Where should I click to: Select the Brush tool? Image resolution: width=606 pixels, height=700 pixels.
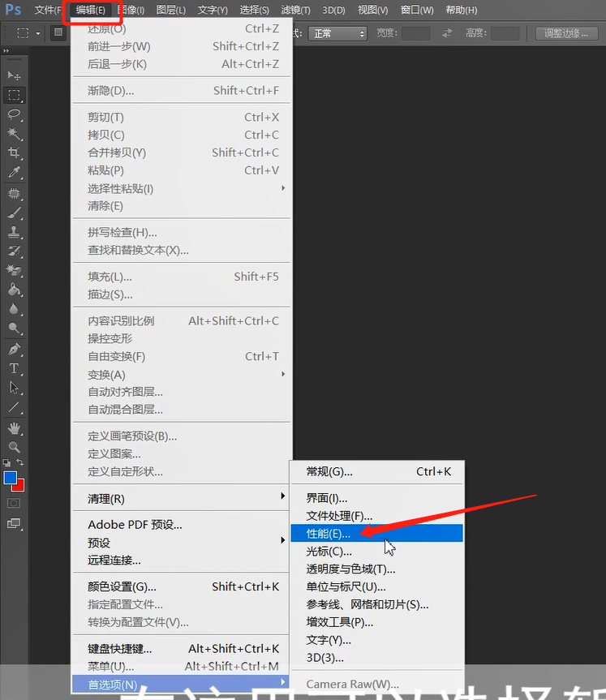[x=14, y=213]
